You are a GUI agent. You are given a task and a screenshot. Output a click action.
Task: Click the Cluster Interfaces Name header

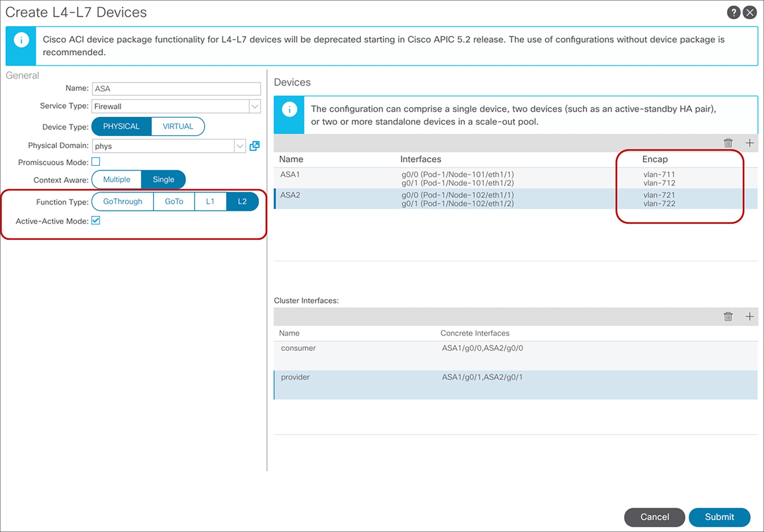[x=289, y=333]
